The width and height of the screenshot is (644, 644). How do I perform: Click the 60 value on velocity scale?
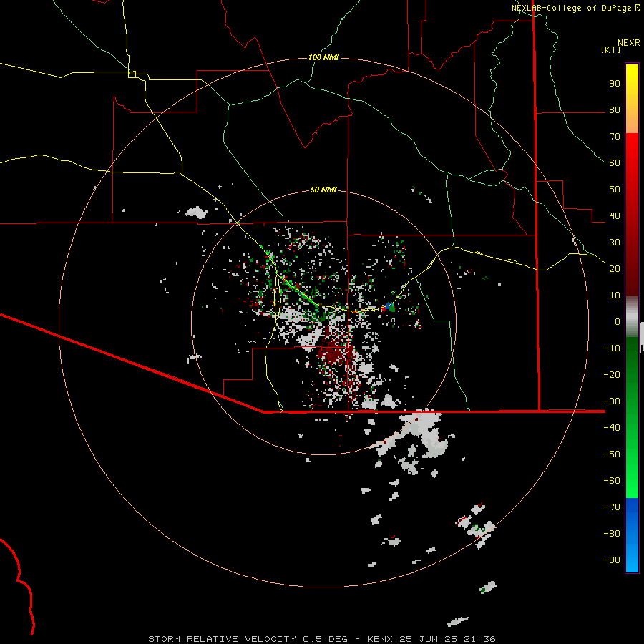coord(615,163)
